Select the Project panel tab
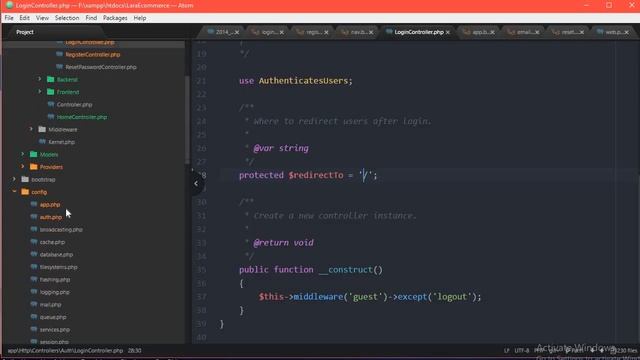This screenshot has width=640, height=360. coord(25,32)
